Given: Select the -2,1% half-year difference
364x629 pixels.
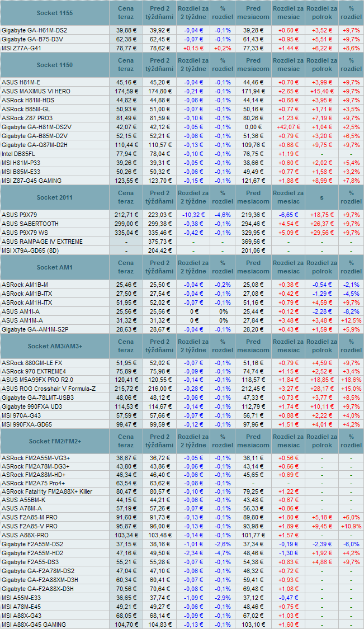Looking at the screenshot, I should (351, 285).
